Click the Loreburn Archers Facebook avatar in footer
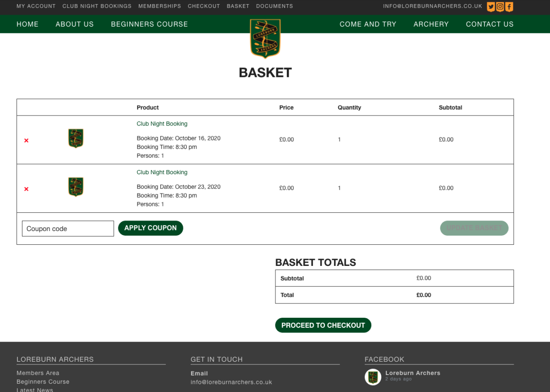 (373, 377)
